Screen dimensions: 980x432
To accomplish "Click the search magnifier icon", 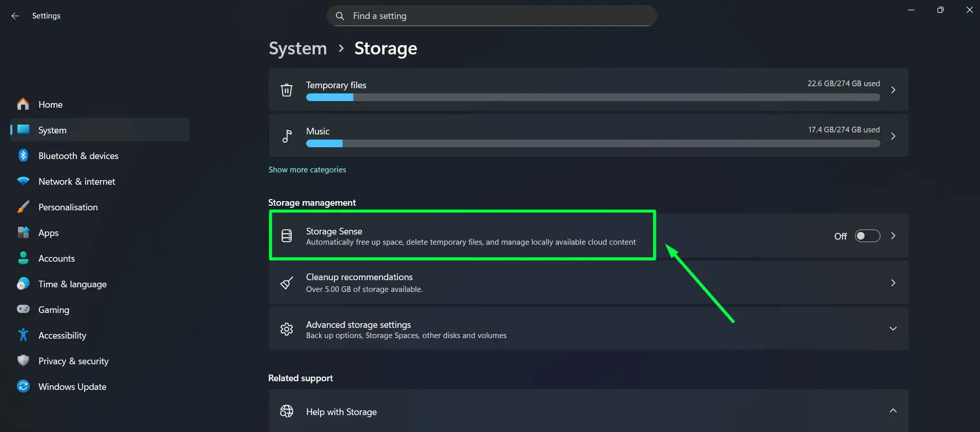I will pos(339,16).
